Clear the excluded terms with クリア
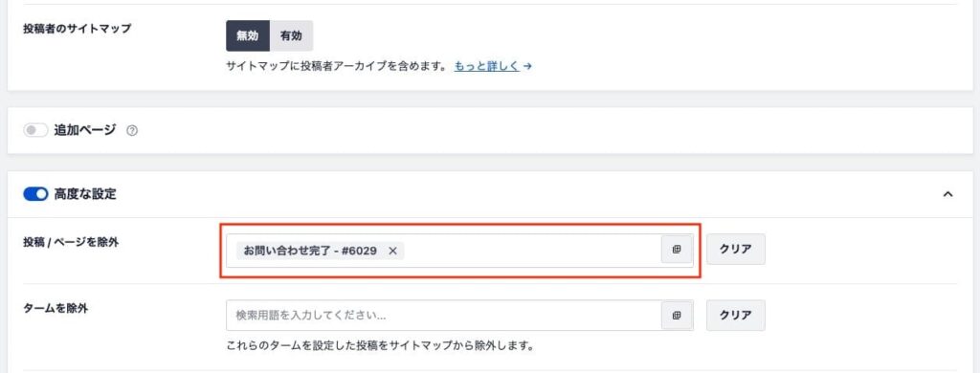This screenshot has height=373, width=980. click(x=736, y=315)
